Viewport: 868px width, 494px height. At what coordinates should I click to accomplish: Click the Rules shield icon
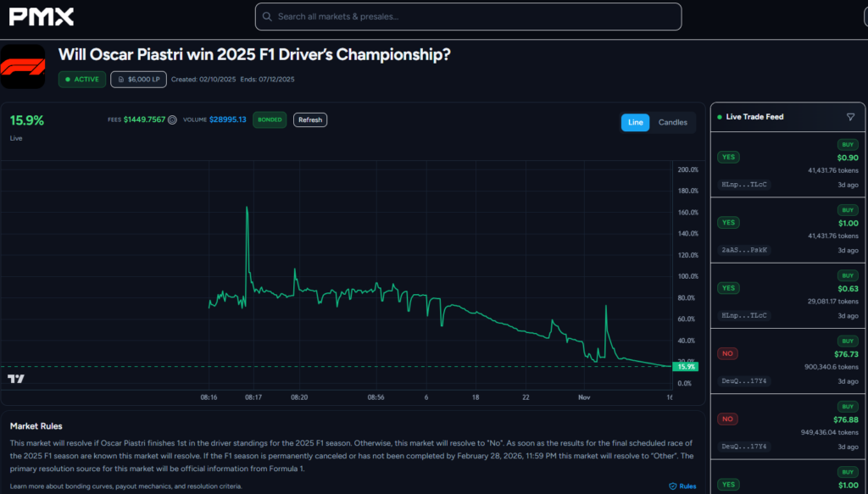click(x=675, y=485)
